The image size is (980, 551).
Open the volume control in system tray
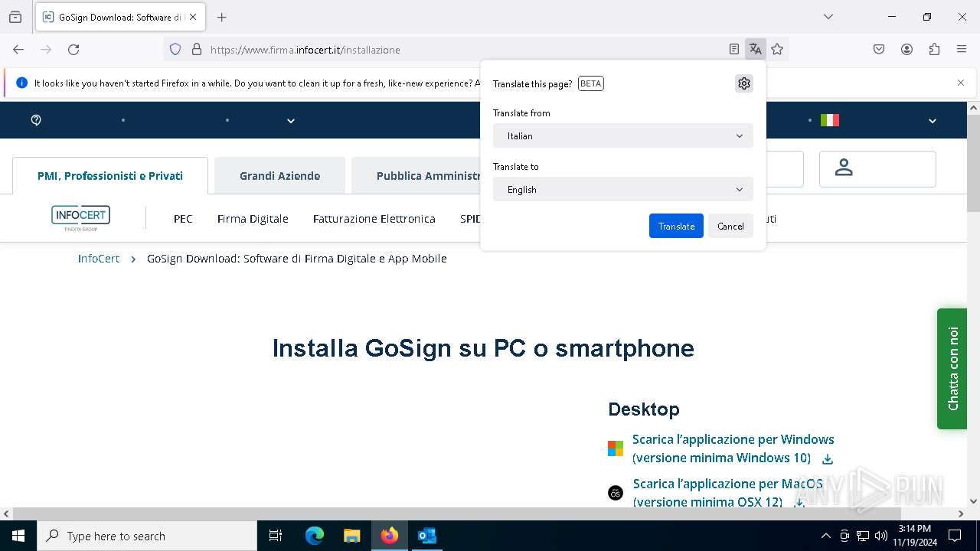[x=881, y=536]
